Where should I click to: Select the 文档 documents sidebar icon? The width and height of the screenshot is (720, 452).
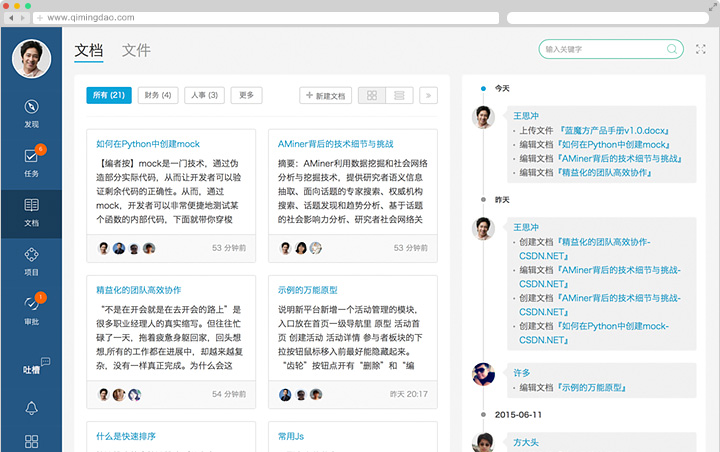(x=31, y=206)
